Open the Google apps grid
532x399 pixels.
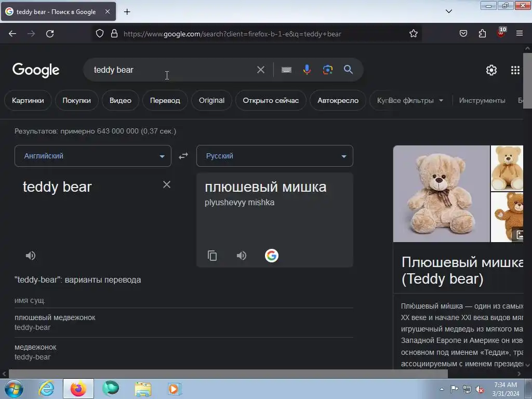tap(515, 70)
